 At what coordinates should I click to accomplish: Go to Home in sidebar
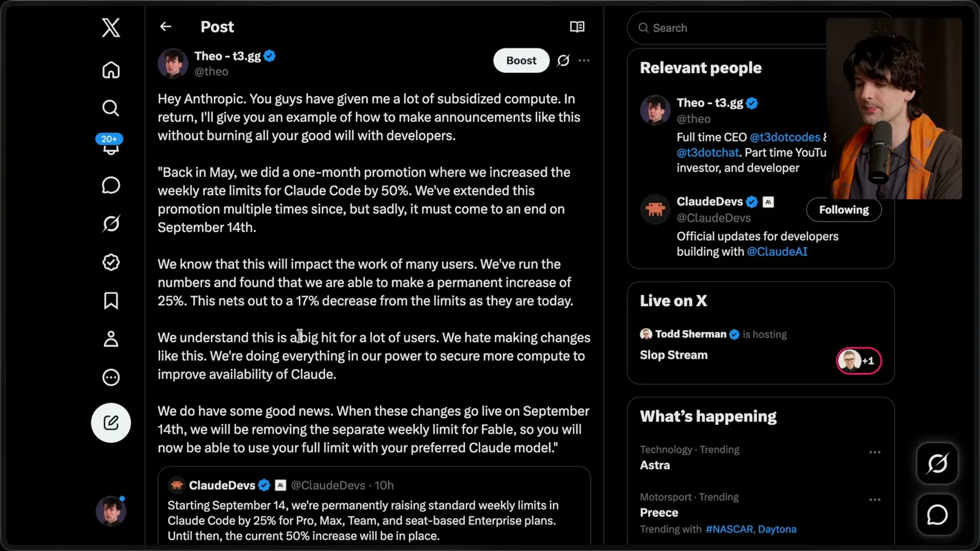pyautogui.click(x=111, y=70)
